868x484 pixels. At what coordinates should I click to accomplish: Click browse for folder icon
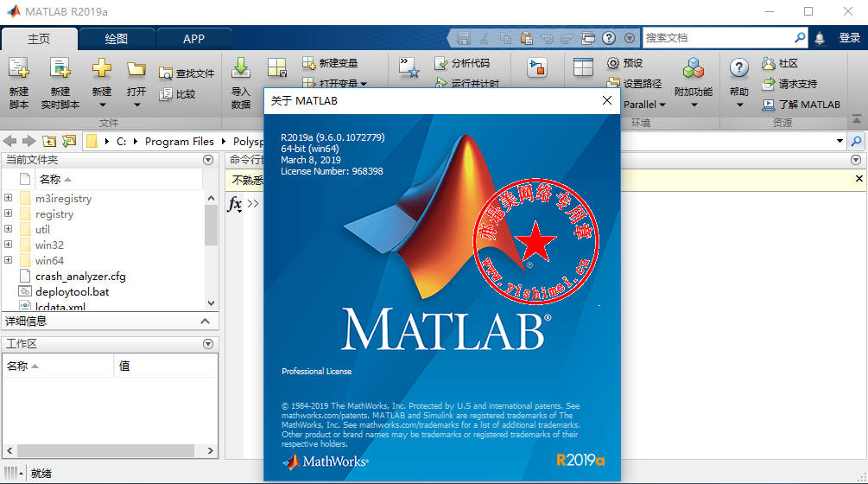tap(69, 141)
